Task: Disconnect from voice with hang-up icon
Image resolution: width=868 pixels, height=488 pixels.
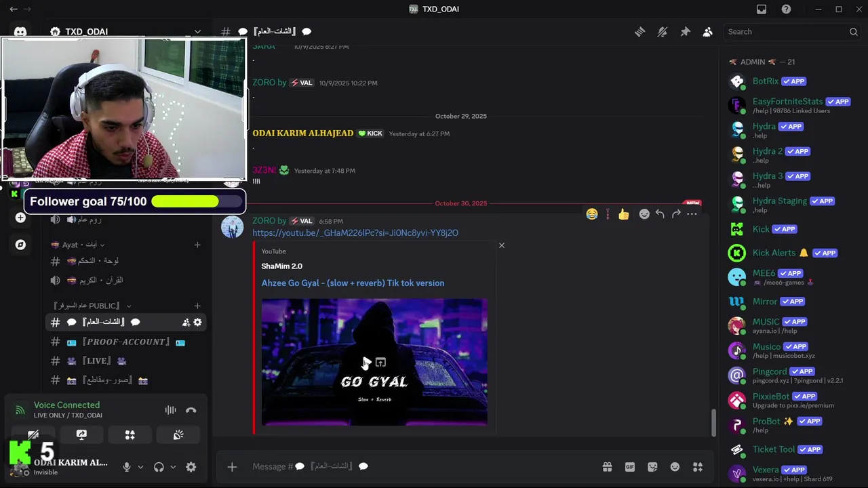Action: point(191,410)
